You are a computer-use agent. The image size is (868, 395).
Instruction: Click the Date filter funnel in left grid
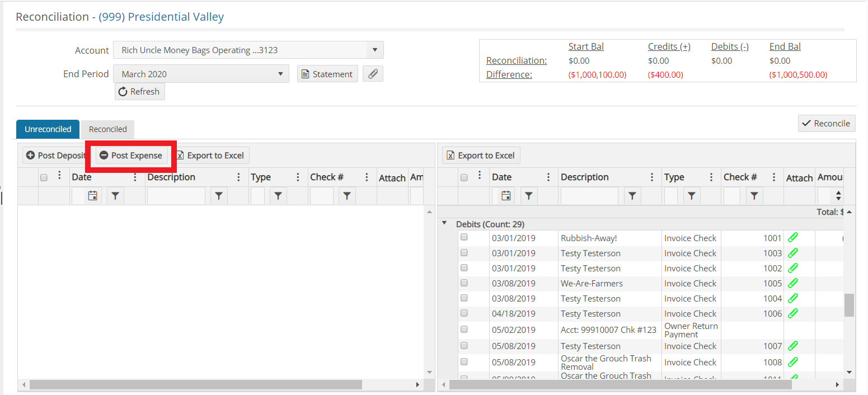[115, 196]
